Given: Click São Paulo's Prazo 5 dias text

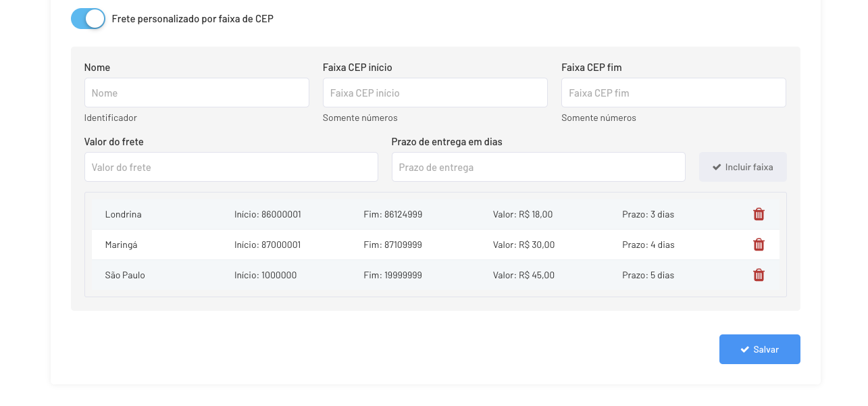Looking at the screenshot, I should pos(648,275).
